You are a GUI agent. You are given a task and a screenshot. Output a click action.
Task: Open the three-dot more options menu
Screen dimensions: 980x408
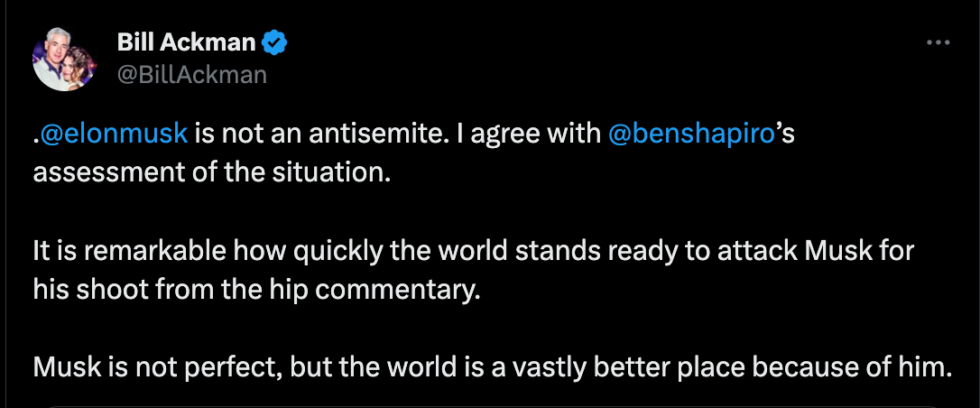(x=938, y=43)
